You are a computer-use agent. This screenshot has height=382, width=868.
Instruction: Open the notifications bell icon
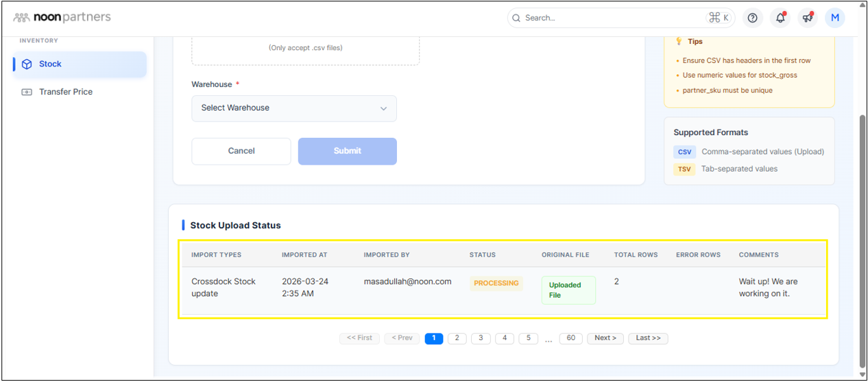tap(780, 18)
